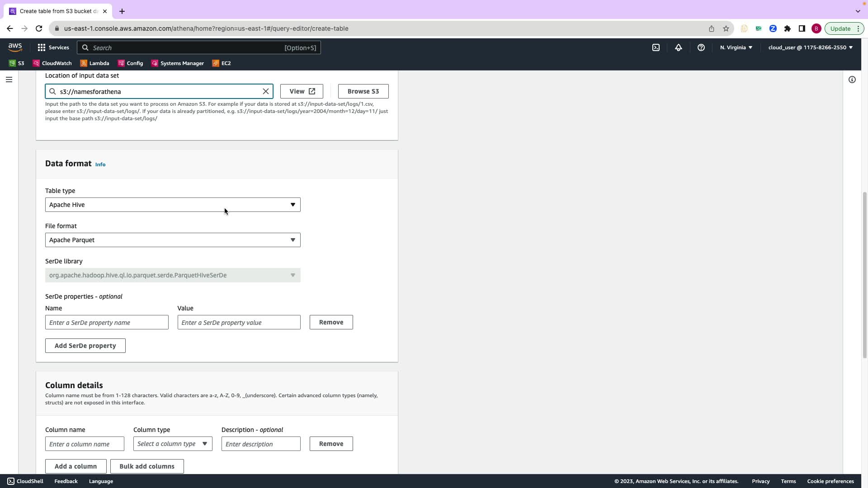This screenshot has height=488, width=868.
Task: Click Add SerDe property button
Action: click(85, 346)
